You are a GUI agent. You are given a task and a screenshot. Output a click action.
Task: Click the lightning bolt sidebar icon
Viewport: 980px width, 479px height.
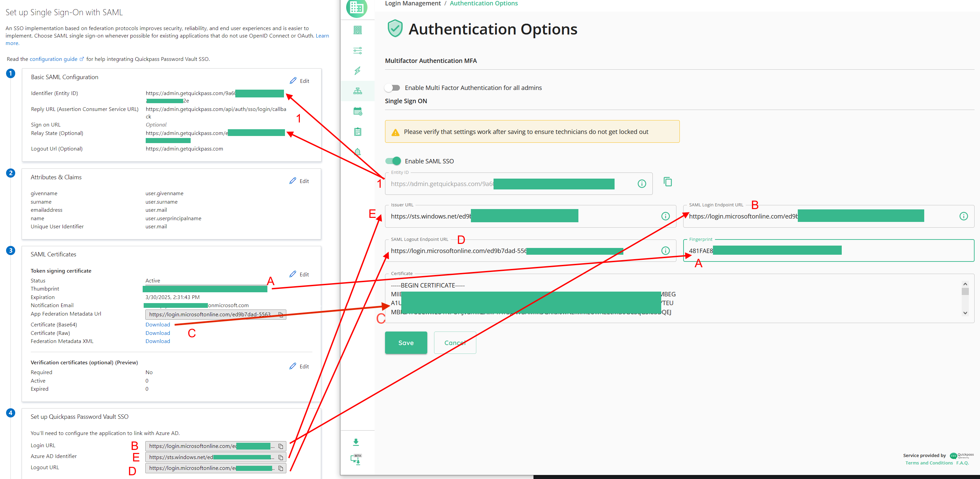click(357, 71)
